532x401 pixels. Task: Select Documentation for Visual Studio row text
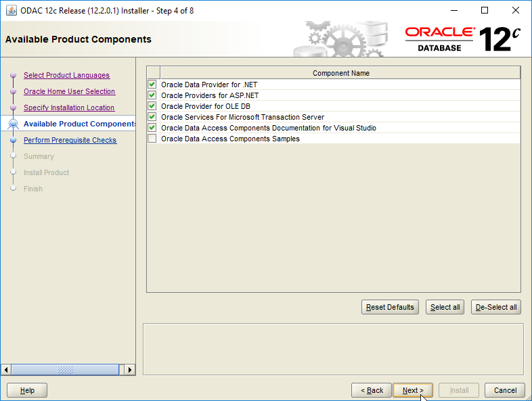click(x=269, y=128)
